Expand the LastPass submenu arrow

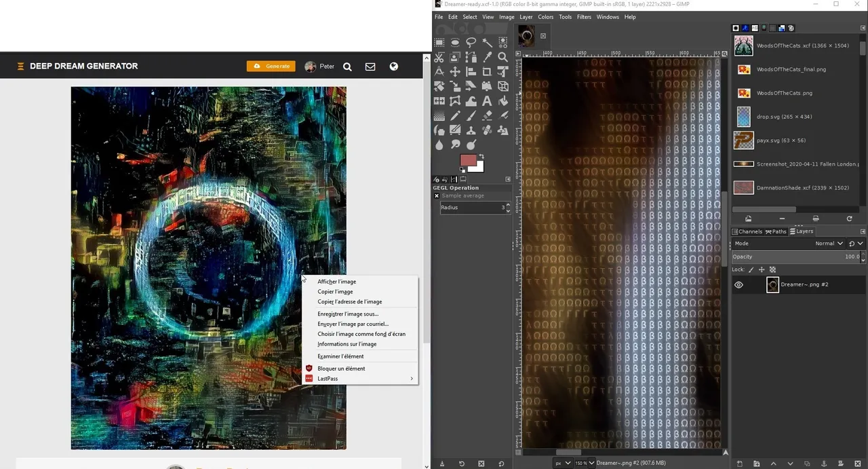tap(412, 379)
